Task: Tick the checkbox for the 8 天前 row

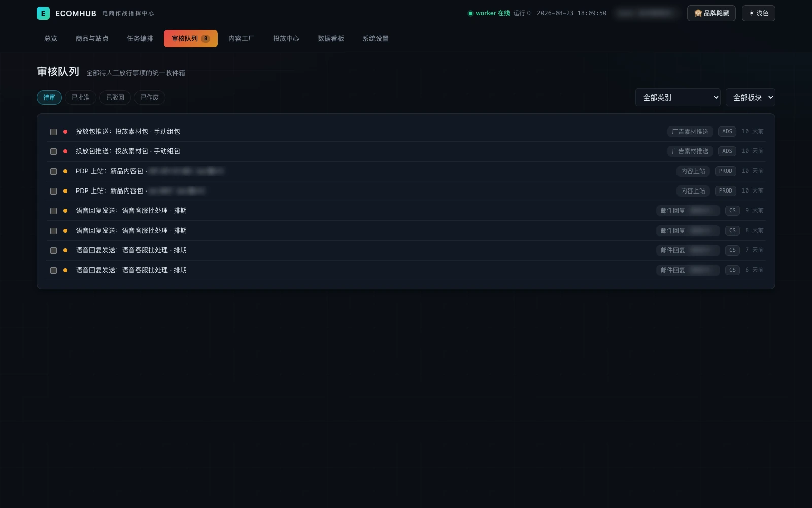Action: click(53, 231)
